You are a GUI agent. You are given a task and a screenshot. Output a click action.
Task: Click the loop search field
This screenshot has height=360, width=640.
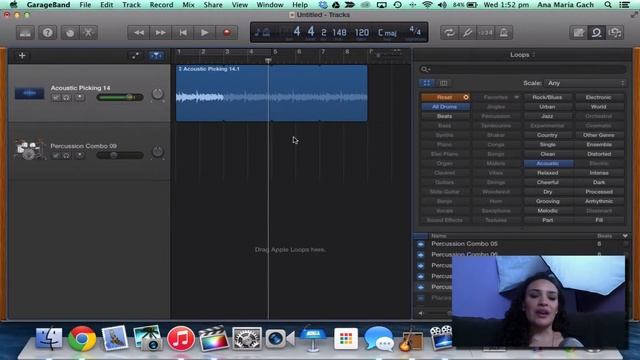pos(522,69)
